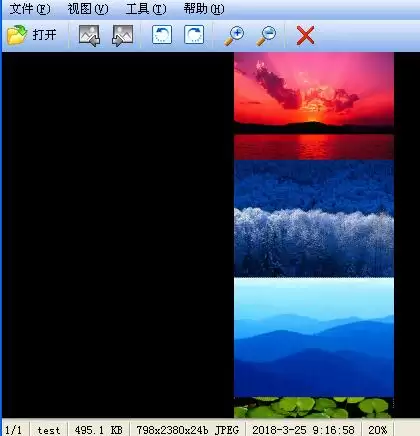Image resolution: width=420 pixels, height=436 pixels.
Task: Rotate image counterclockwise
Action: [162, 35]
